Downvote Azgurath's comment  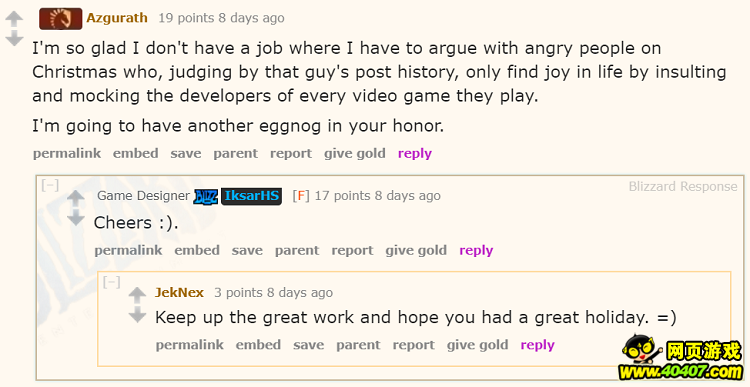coord(14,38)
